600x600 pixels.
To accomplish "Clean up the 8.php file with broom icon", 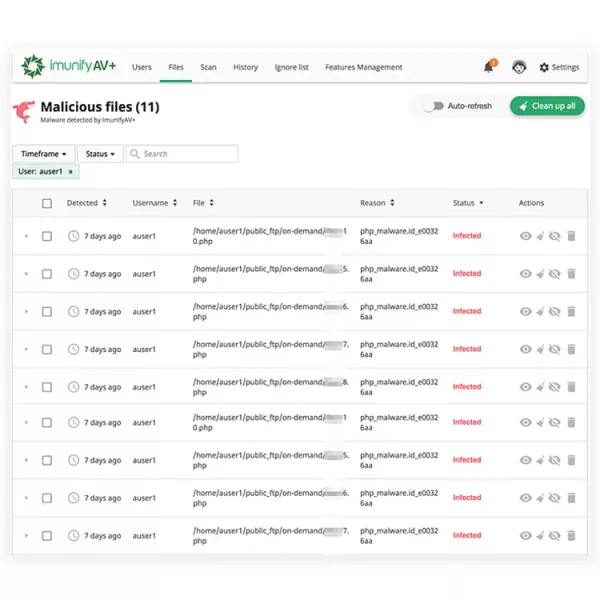I will 540,387.
